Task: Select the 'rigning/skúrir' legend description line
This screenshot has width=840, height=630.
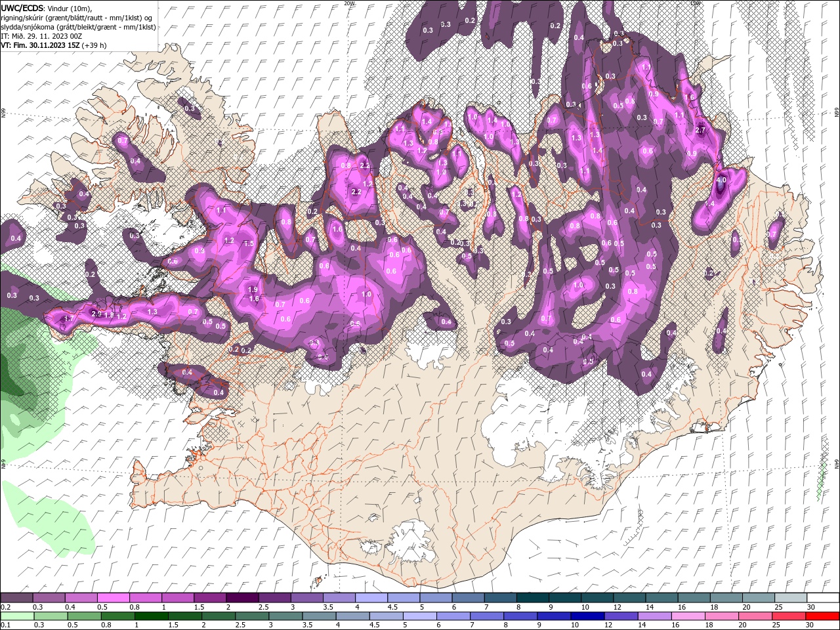Action: (77, 18)
